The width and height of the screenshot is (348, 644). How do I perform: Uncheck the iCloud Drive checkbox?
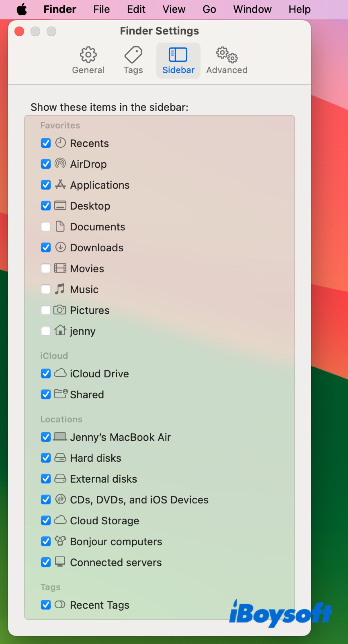(x=46, y=373)
